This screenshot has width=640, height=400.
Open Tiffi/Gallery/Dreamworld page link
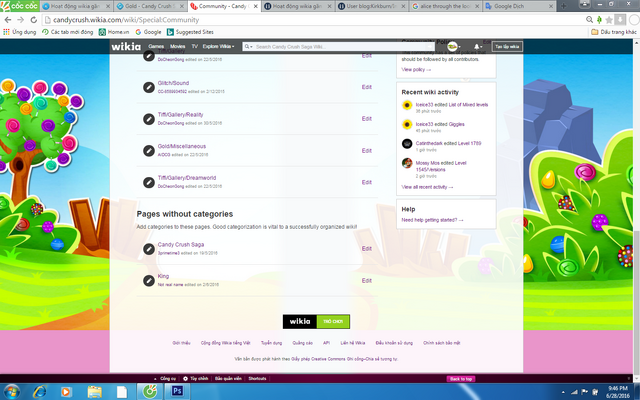[187, 178]
